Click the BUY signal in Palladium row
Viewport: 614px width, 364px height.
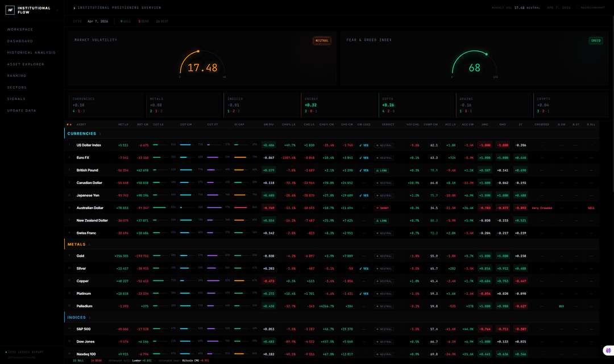tap(561, 306)
